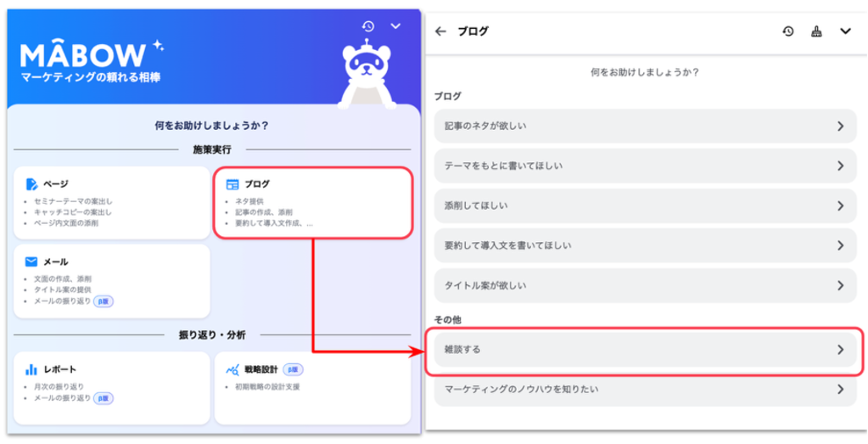Select テーマをもとに書いてほしい option
This screenshot has height=444, width=868.
[645, 166]
